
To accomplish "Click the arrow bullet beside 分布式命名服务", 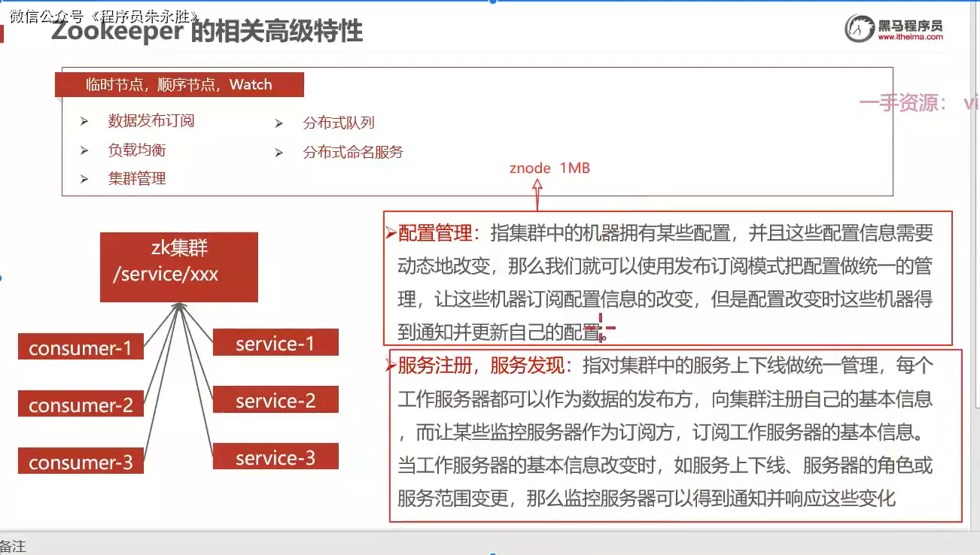I will pos(278,153).
